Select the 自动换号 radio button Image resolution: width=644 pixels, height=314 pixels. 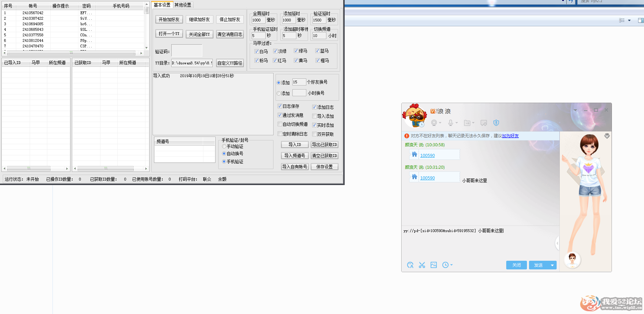coord(224,154)
